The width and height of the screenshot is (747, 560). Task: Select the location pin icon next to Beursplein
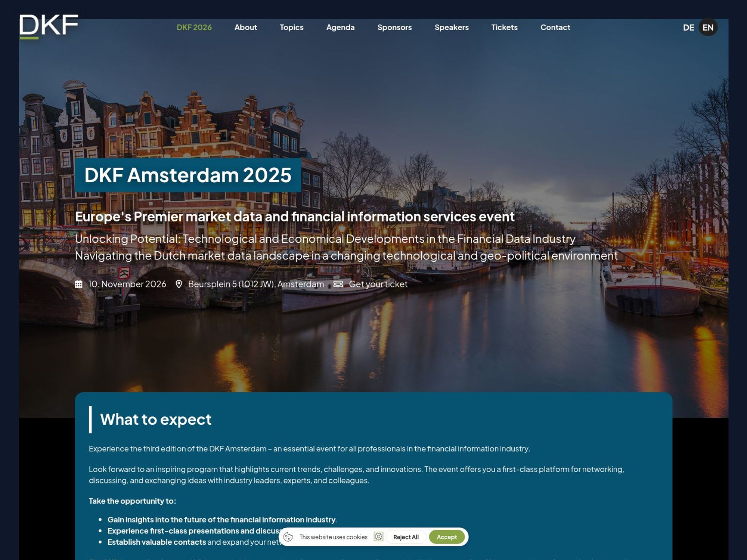click(179, 284)
